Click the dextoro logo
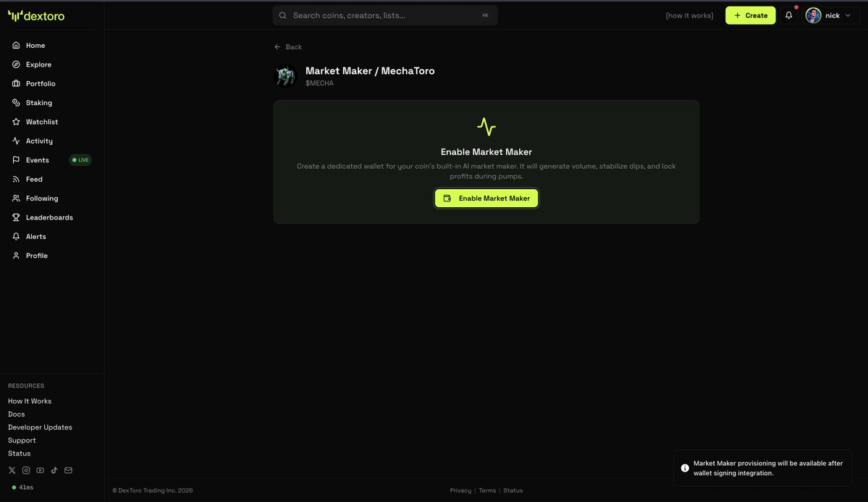This screenshot has width=868, height=502. point(36,15)
